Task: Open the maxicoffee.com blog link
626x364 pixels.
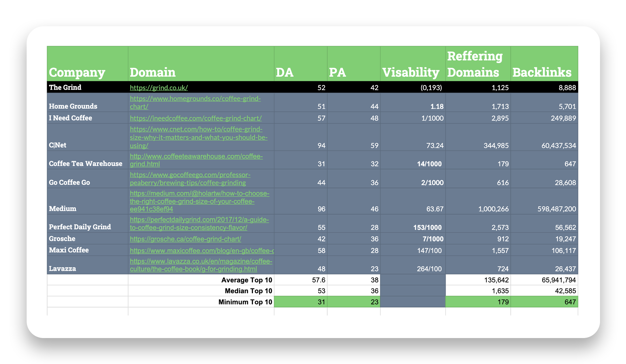Action: pyautogui.click(x=202, y=251)
